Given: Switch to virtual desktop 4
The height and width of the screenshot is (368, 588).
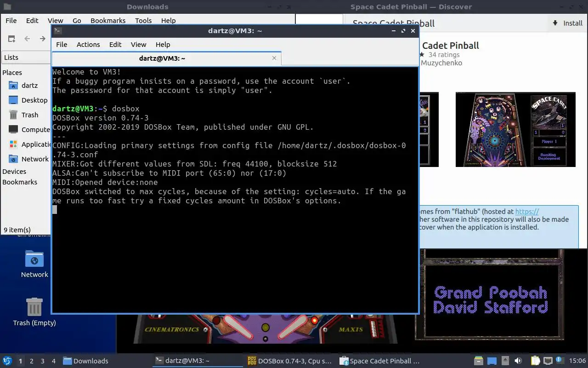Looking at the screenshot, I should [x=54, y=361].
